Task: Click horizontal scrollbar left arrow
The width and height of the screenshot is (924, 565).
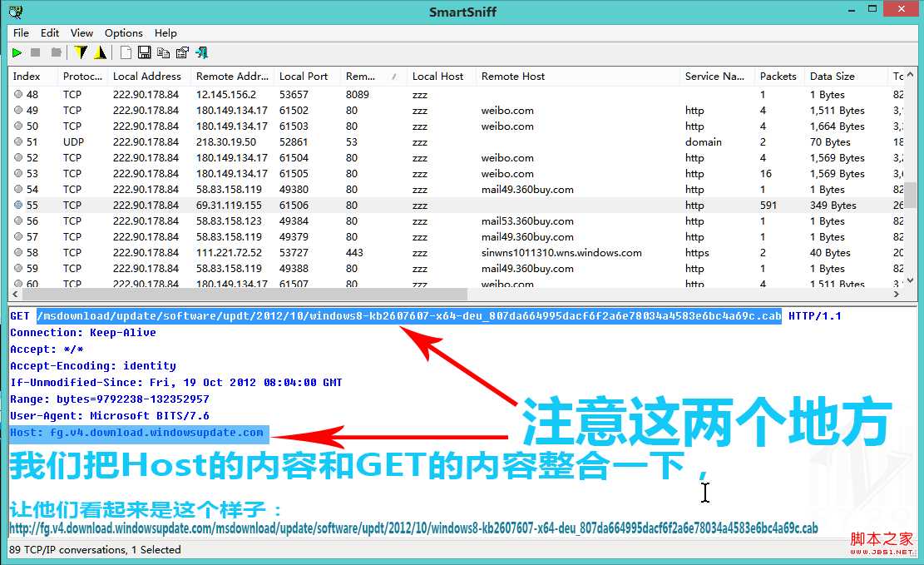Action: 14,294
